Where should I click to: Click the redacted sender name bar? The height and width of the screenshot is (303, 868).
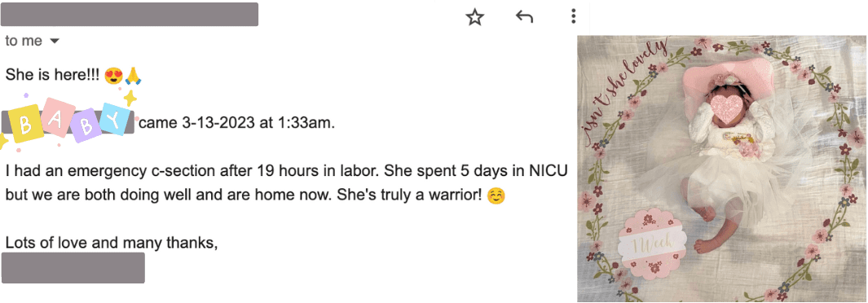click(130, 15)
